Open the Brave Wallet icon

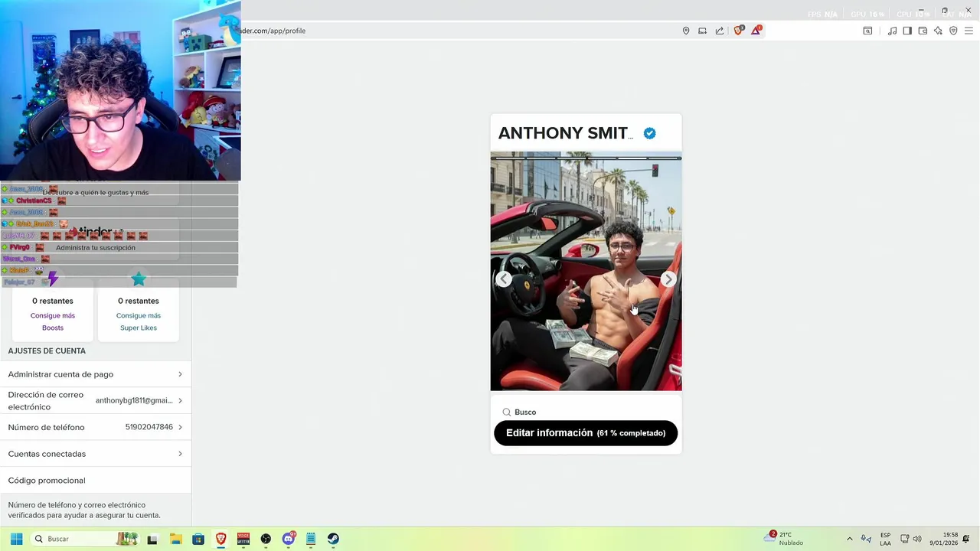[x=923, y=31]
